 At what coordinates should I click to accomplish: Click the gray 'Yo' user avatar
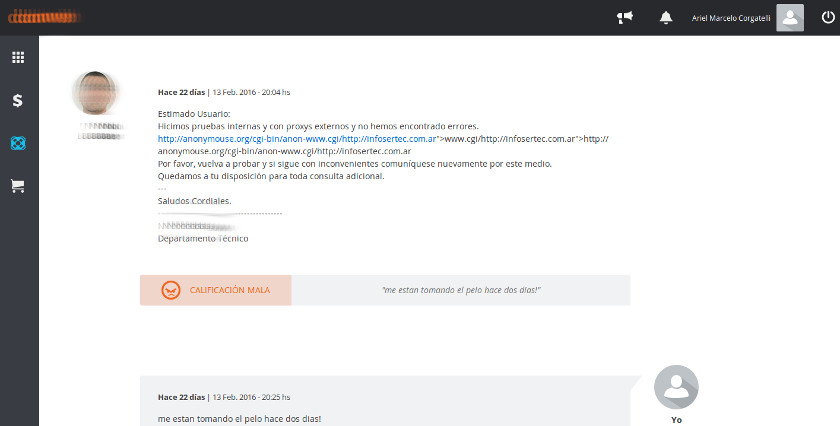pyautogui.click(x=676, y=388)
